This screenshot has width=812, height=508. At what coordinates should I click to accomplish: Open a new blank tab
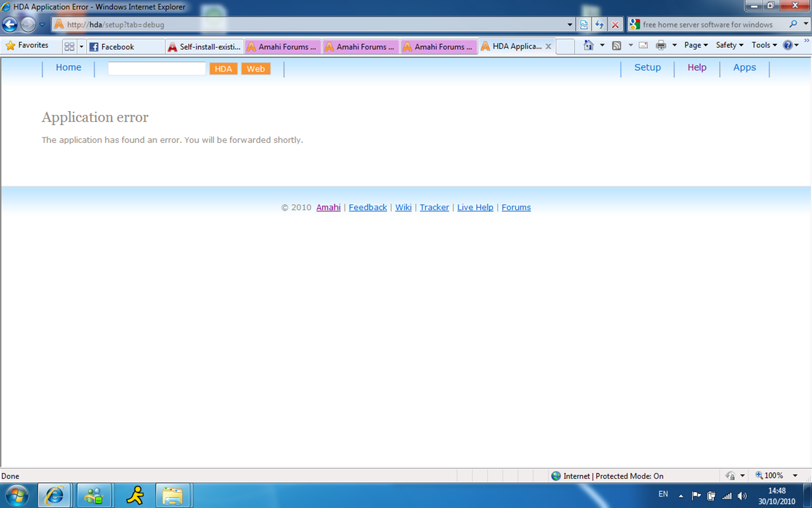click(x=565, y=47)
